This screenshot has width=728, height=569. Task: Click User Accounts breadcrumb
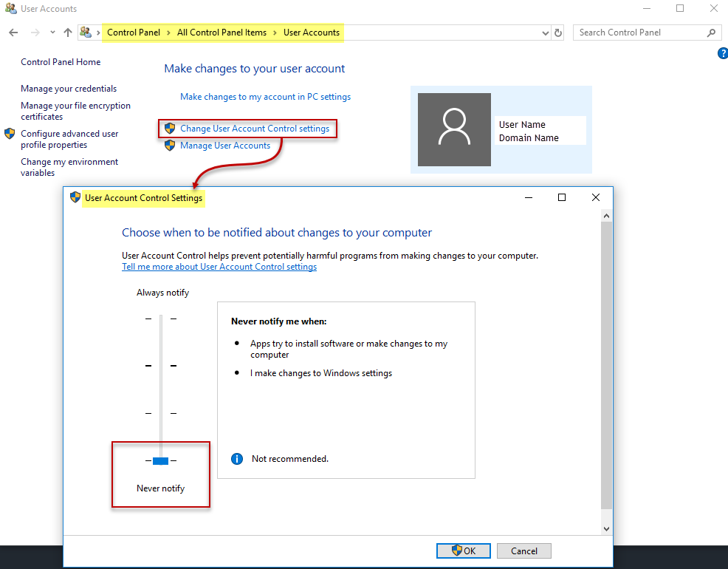[312, 33]
